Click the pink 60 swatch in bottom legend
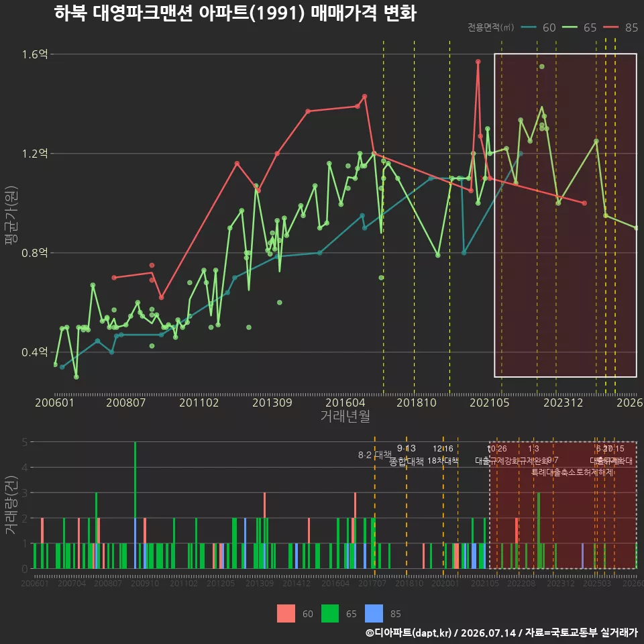The image size is (644, 644). (286, 614)
